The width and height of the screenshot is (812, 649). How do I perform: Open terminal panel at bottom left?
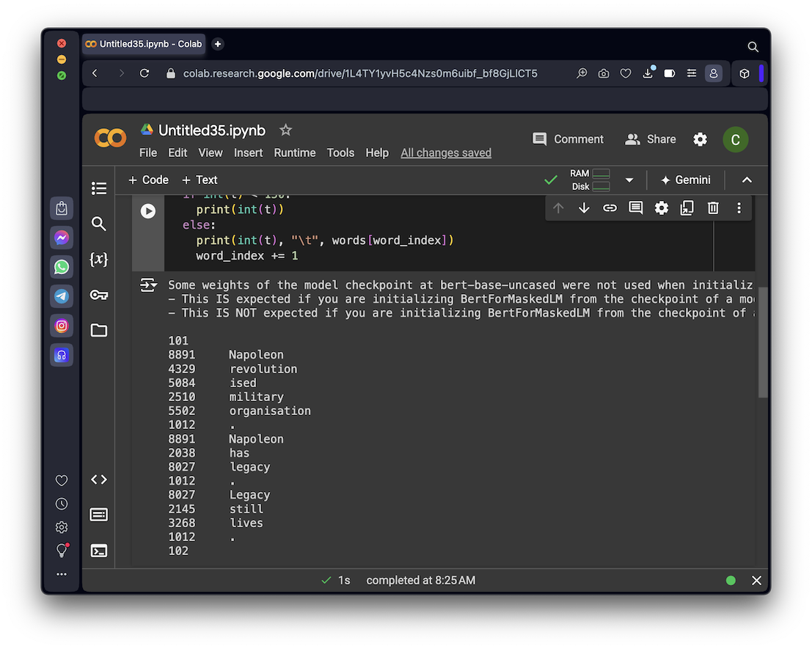(99, 551)
